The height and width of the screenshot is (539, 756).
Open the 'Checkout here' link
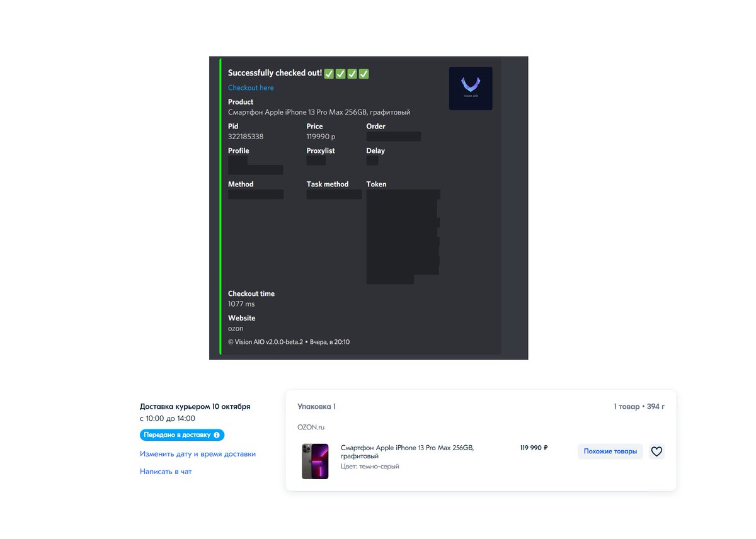click(x=251, y=88)
